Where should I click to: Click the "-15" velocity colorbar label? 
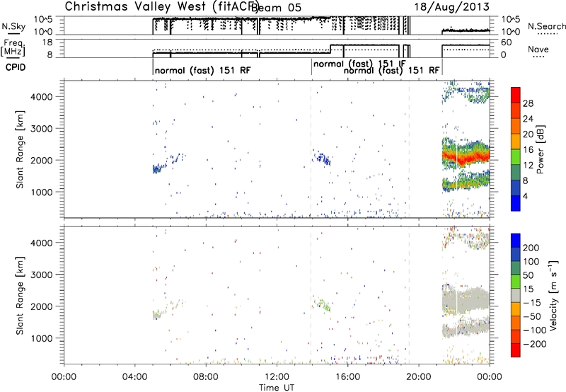[x=532, y=303]
